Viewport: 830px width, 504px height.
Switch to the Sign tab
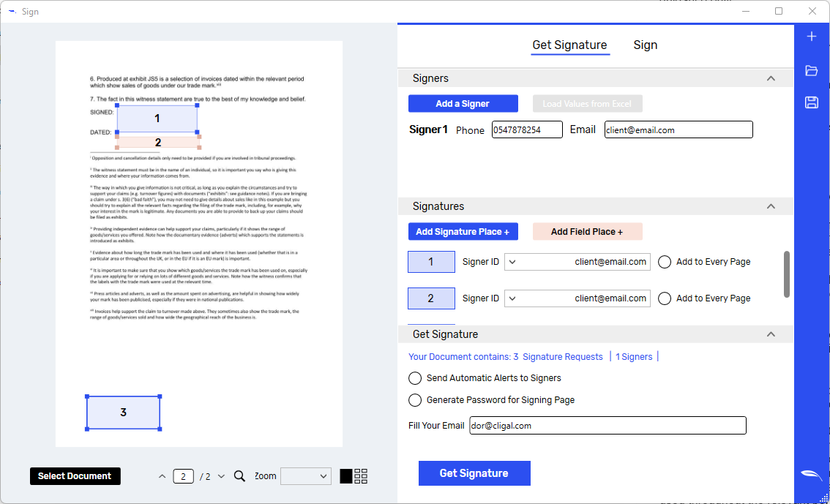(x=645, y=45)
